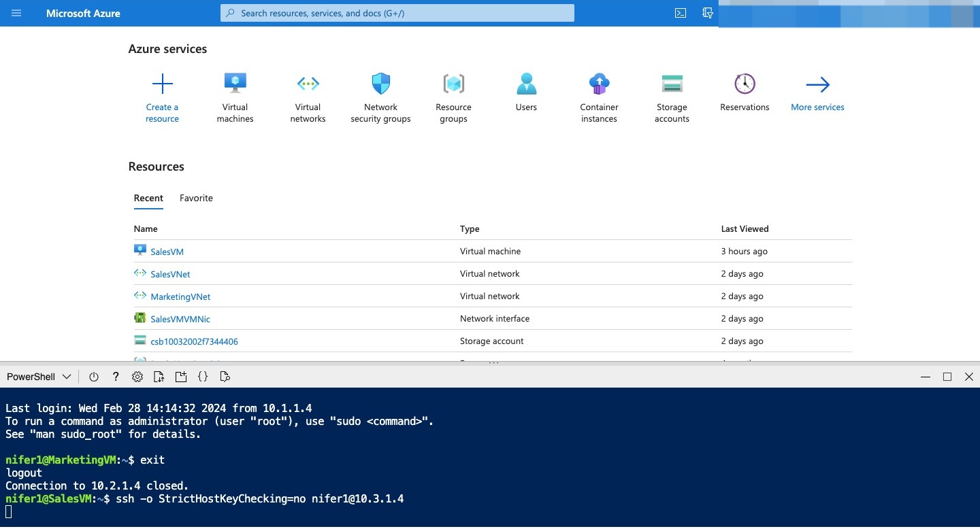Image resolution: width=980 pixels, height=529 pixels.
Task: Click 'Network interface' type cell
Action: (495, 318)
